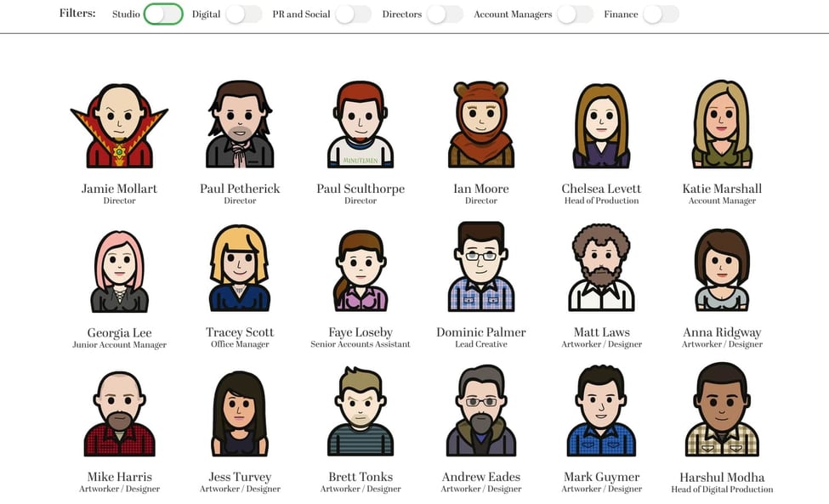Click the name Katie Marshall

tap(722, 189)
